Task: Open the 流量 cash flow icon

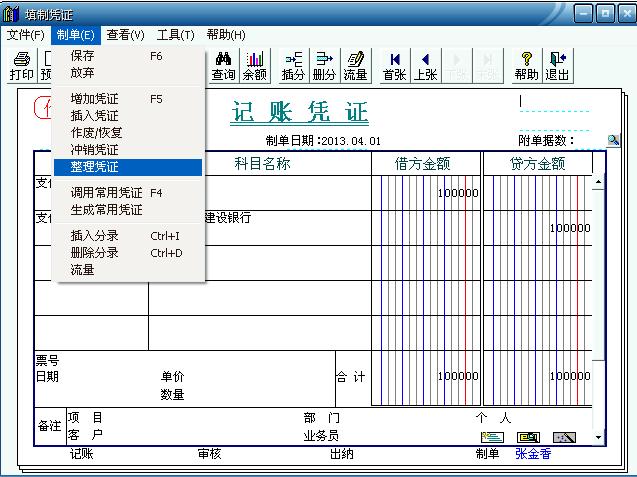Action: coord(355,66)
